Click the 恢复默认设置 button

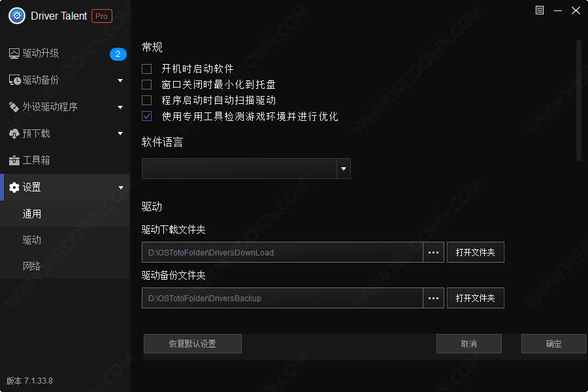tap(192, 344)
